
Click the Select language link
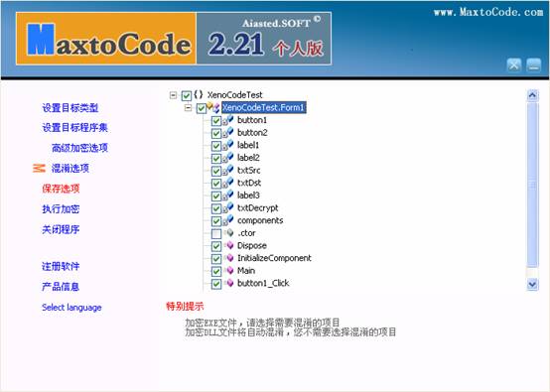[x=71, y=308]
